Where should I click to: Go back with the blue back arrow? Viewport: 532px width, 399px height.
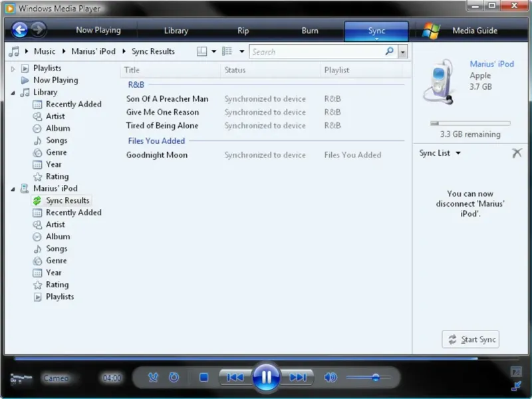pyautogui.click(x=19, y=30)
